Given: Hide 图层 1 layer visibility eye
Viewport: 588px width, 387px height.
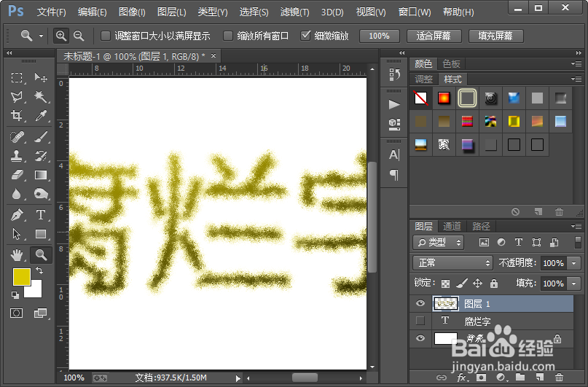Looking at the screenshot, I should tap(420, 303).
